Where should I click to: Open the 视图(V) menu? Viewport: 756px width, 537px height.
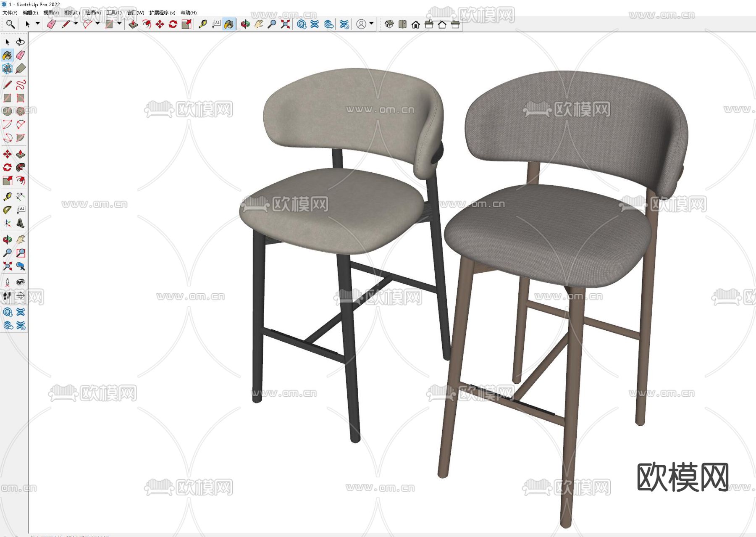click(x=51, y=13)
